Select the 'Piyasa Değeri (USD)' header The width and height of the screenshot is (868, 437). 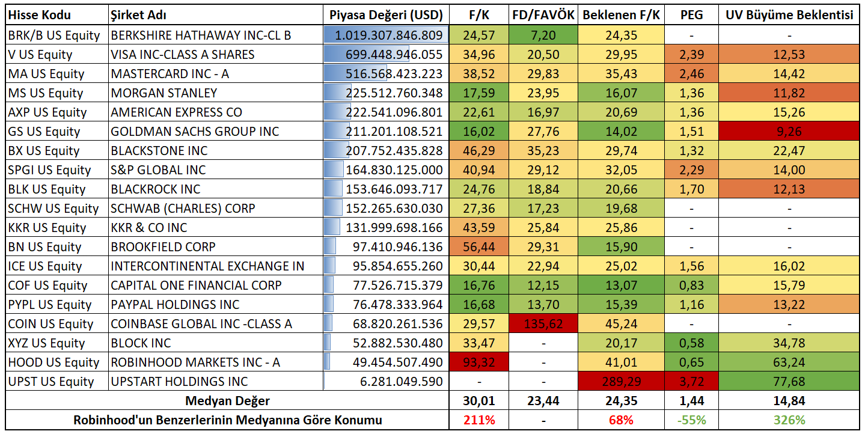(386, 15)
